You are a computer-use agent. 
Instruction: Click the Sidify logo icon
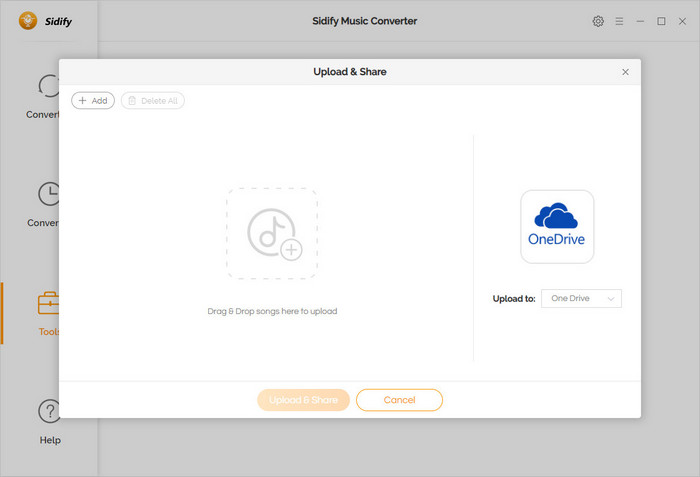pyautogui.click(x=28, y=21)
